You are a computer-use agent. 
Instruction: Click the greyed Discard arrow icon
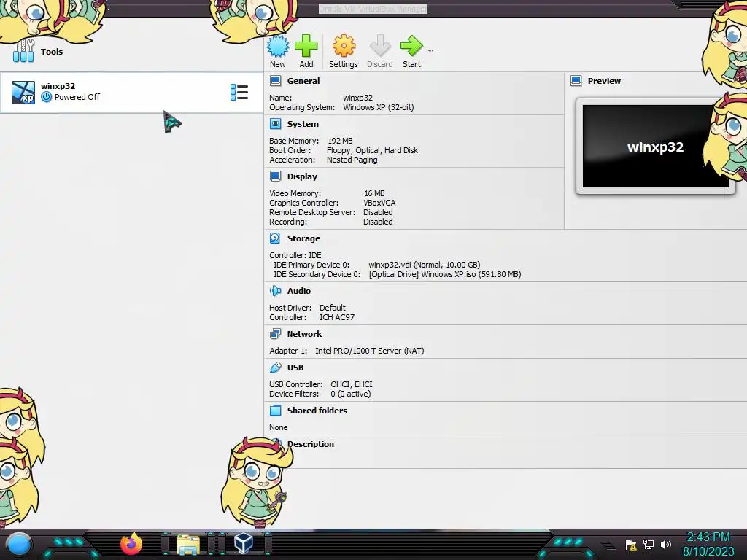(x=379, y=46)
